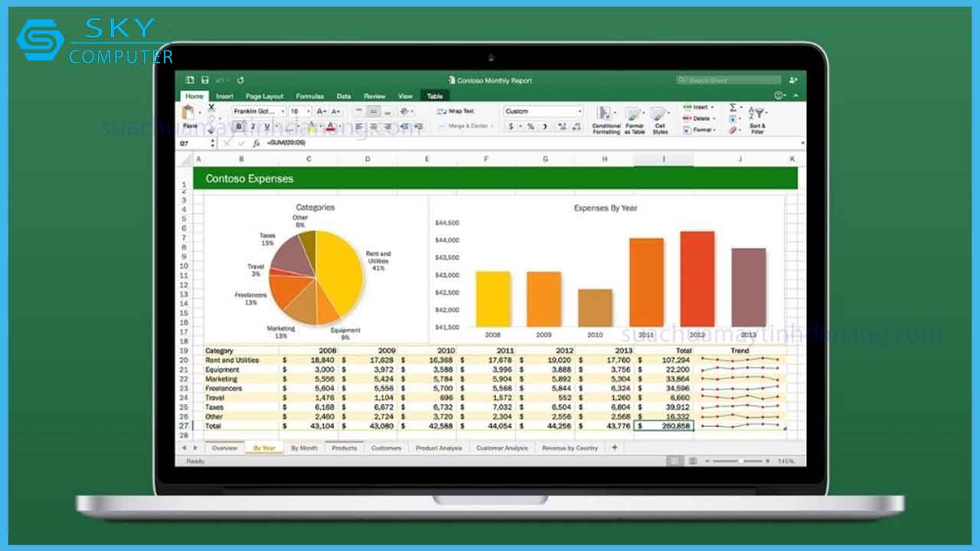The width and height of the screenshot is (980, 551).
Task: Add a new sheet with plus button
Action: (614, 447)
